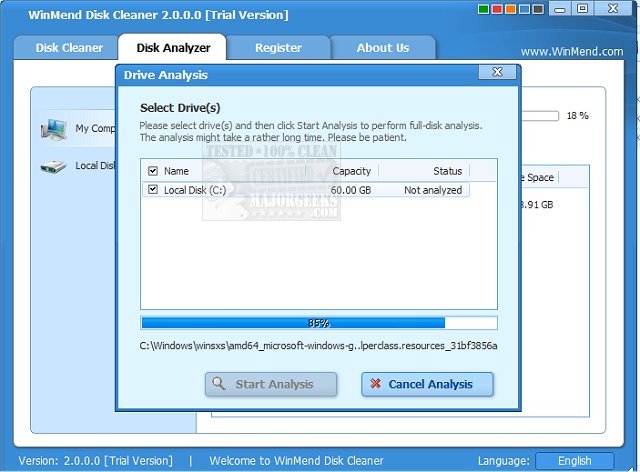
Task: Click the Version 2.0.0.0 status text
Action: tap(96, 461)
